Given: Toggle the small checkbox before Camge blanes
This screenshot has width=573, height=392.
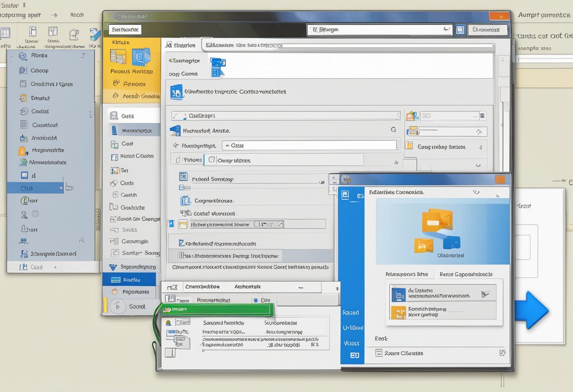Looking at the screenshot, I should click(x=212, y=160).
